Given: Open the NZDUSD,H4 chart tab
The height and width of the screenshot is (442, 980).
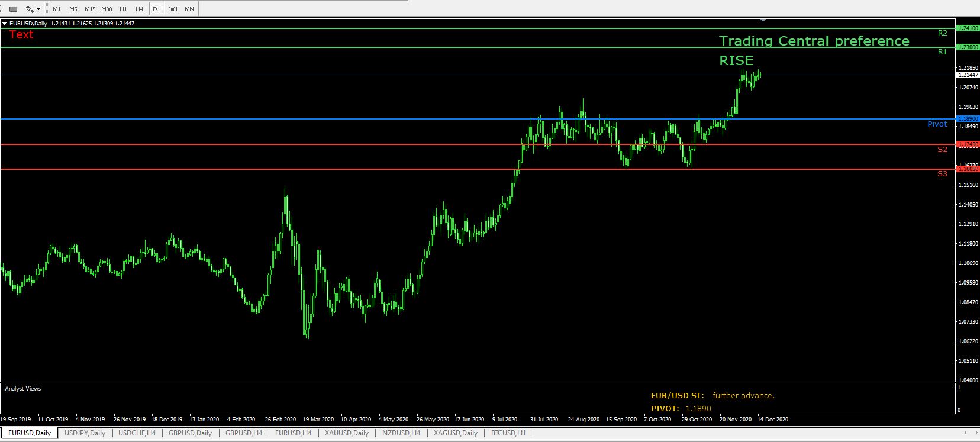Looking at the screenshot, I should tap(401, 433).
